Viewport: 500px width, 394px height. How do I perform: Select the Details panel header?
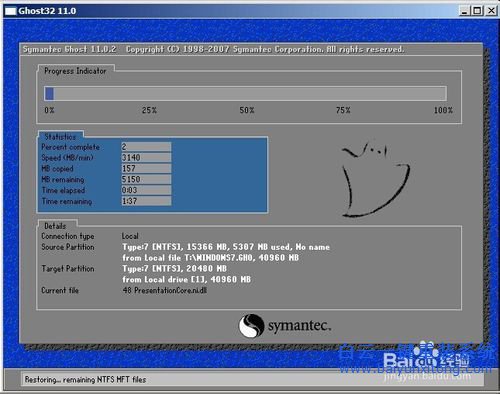tap(55, 226)
